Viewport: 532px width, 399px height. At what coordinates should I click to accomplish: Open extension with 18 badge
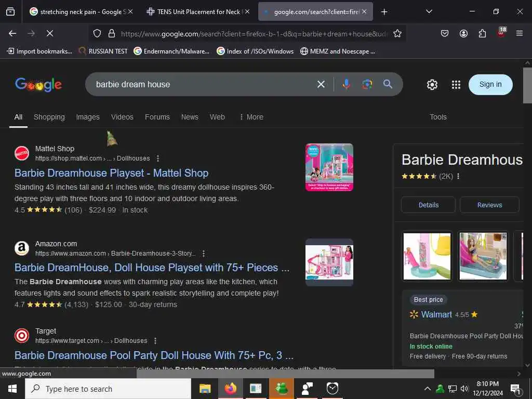[501, 33]
